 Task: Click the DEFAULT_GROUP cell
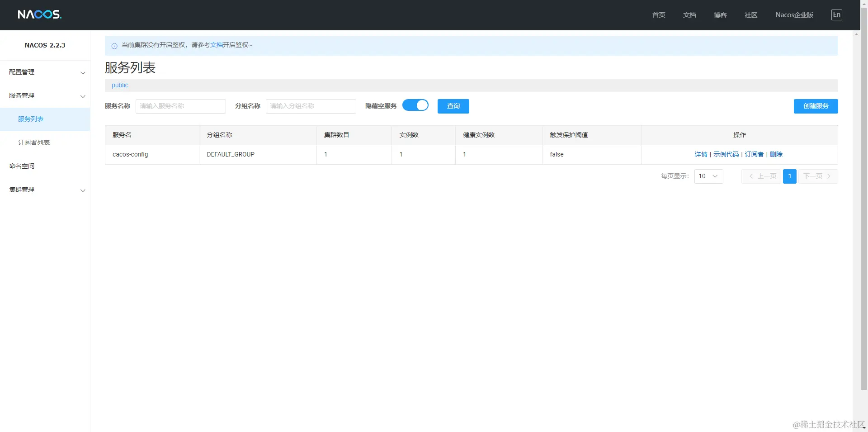[x=258, y=155]
